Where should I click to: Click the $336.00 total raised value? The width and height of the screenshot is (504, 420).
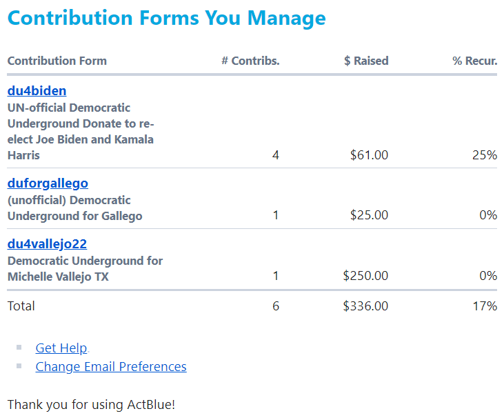365,306
